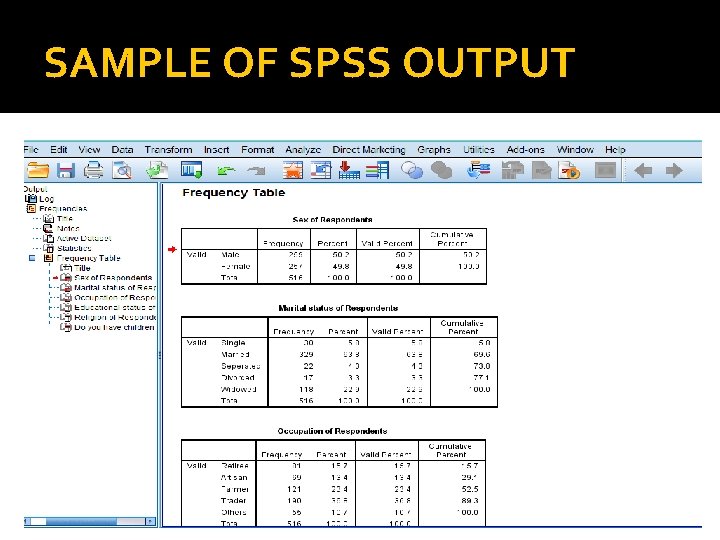Click the green Undo arrow icon

[x=226, y=171]
